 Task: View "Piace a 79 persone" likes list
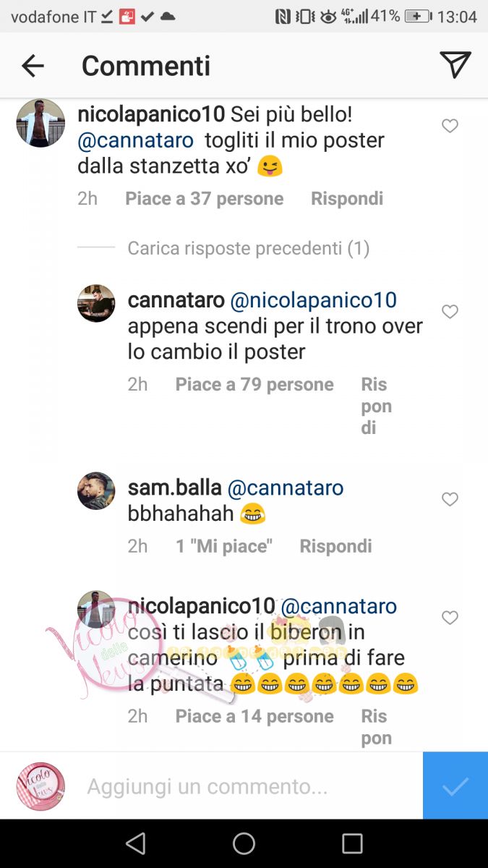(x=254, y=384)
